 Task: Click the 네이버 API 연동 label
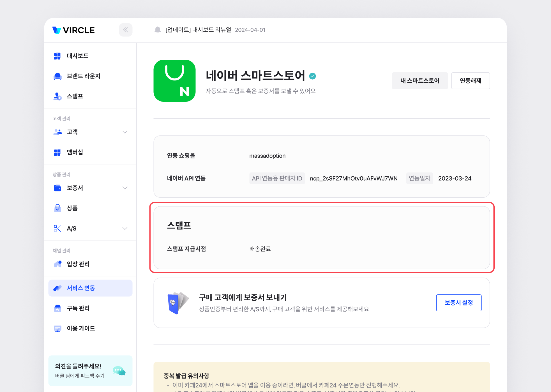pyautogui.click(x=186, y=178)
